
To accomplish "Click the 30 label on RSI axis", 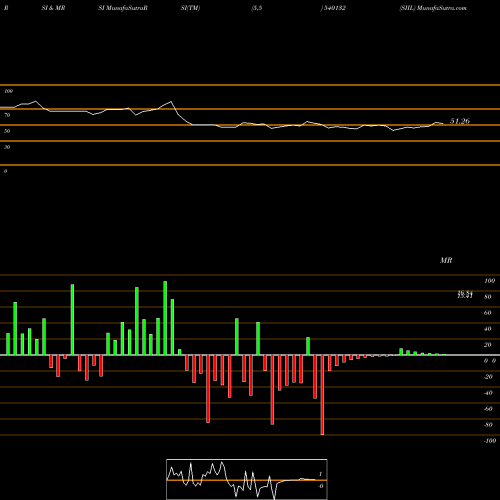I will coord(7,147).
